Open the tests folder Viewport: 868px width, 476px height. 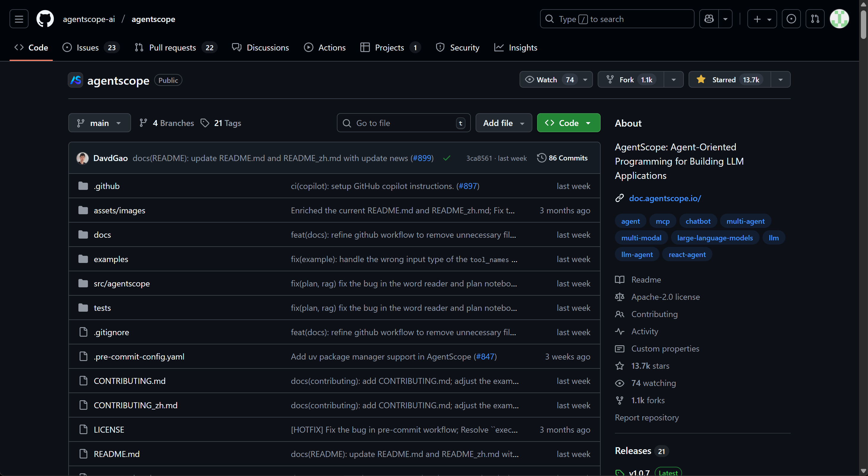102,308
